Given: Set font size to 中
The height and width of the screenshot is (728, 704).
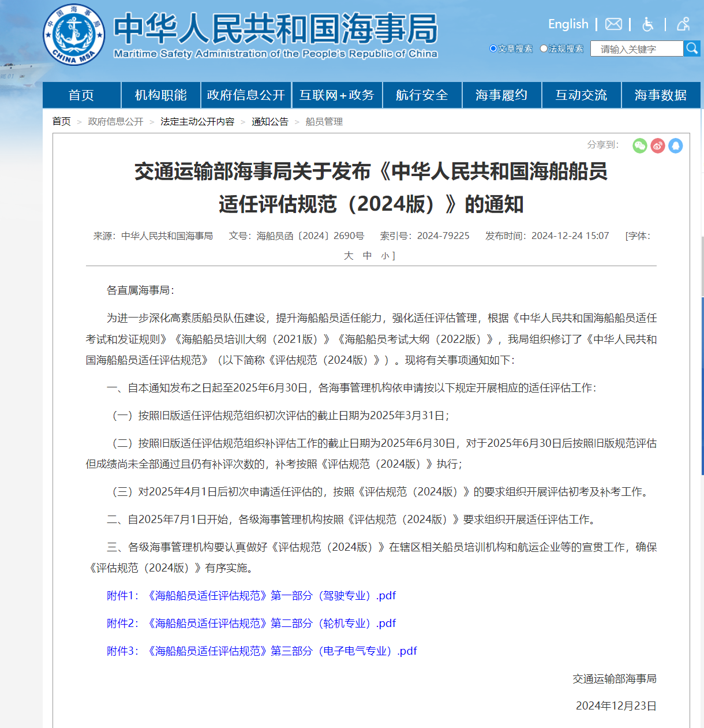Looking at the screenshot, I should [x=367, y=255].
